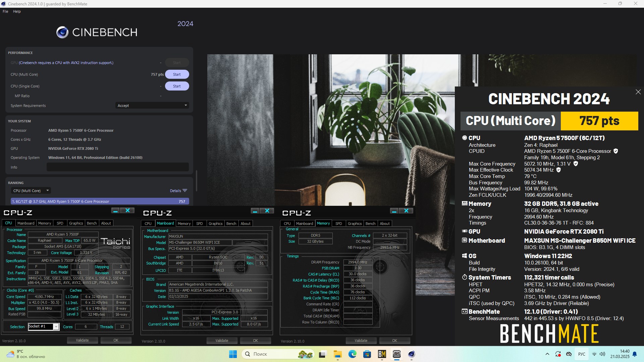The width and height of the screenshot is (644, 362).
Task: Open the System Requirements Accept dropdown
Action: click(x=152, y=106)
